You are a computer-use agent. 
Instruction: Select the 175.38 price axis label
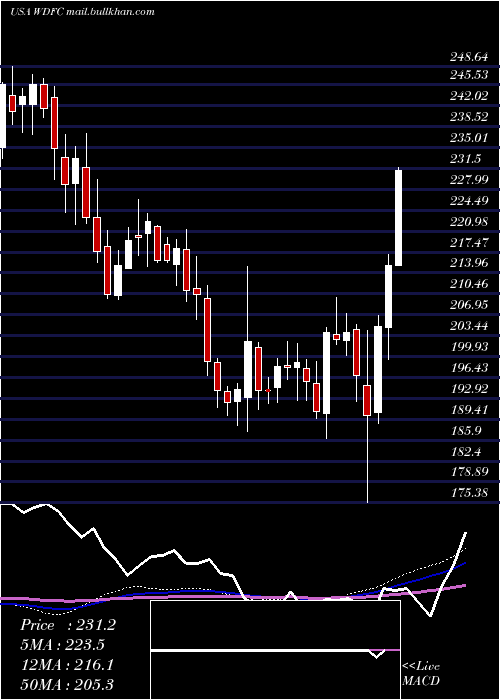pyautogui.click(x=469, y=493)
